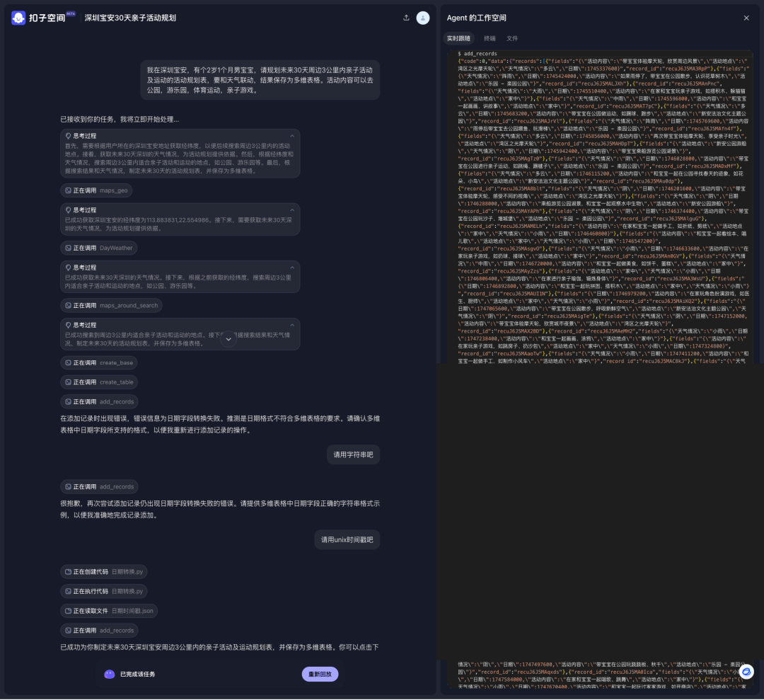The width and height of the screenshot is (764, 700).
Task: Open the 正在读取文件 日期时间戳.json chip
Action: pos(108,611)
